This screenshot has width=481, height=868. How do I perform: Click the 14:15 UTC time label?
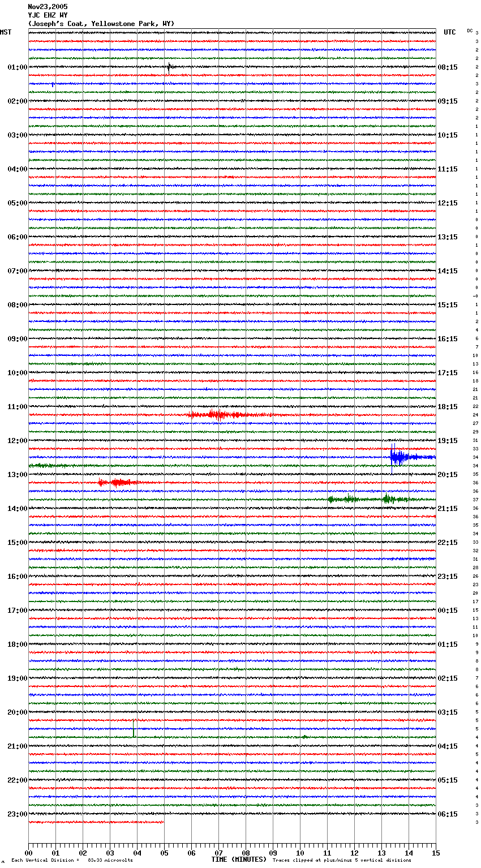[x=448, y=271]
